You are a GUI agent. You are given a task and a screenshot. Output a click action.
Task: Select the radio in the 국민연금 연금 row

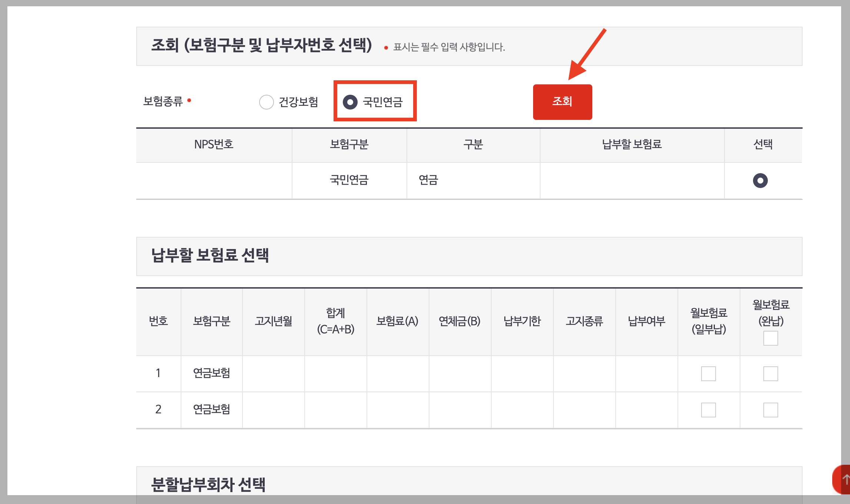(760, 181)
